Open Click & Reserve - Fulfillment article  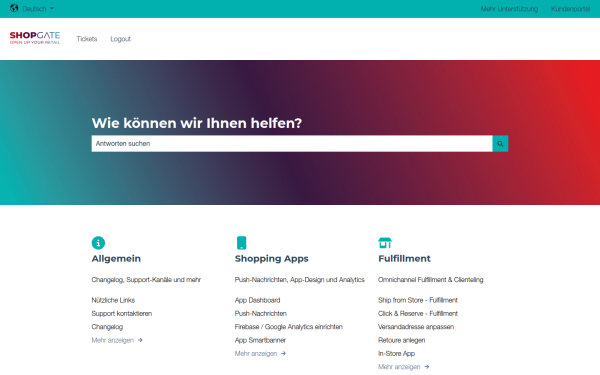tap(418, 313)
